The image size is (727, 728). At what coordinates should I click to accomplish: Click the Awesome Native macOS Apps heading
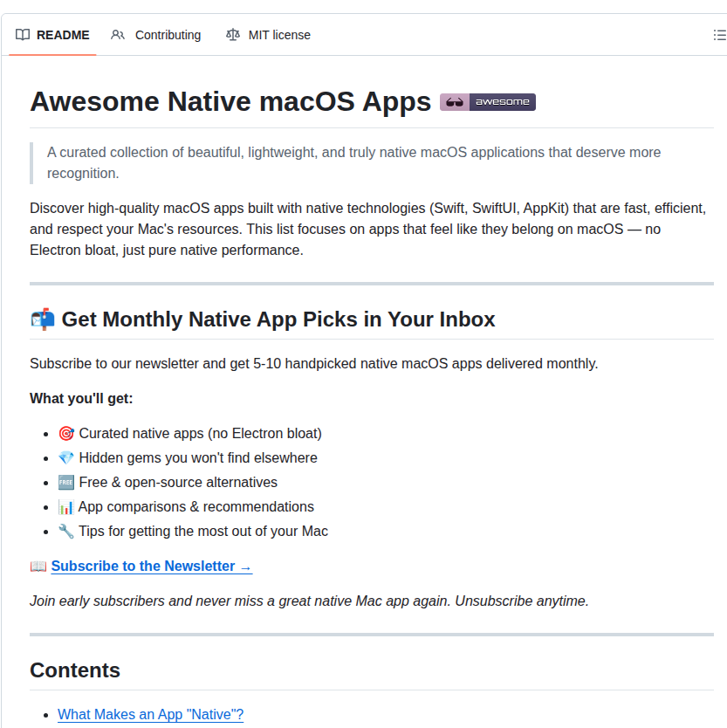(230, 101)
